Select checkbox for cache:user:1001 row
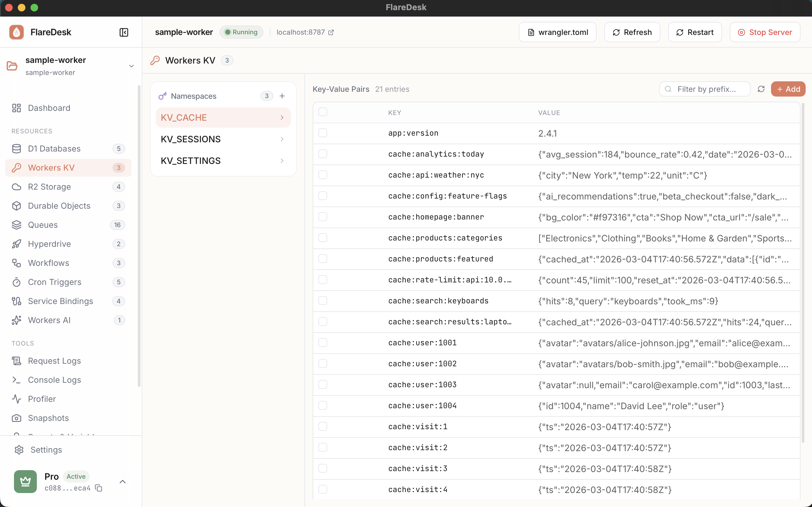The height and width of the screenshot is (507, 812). [322, 342]
